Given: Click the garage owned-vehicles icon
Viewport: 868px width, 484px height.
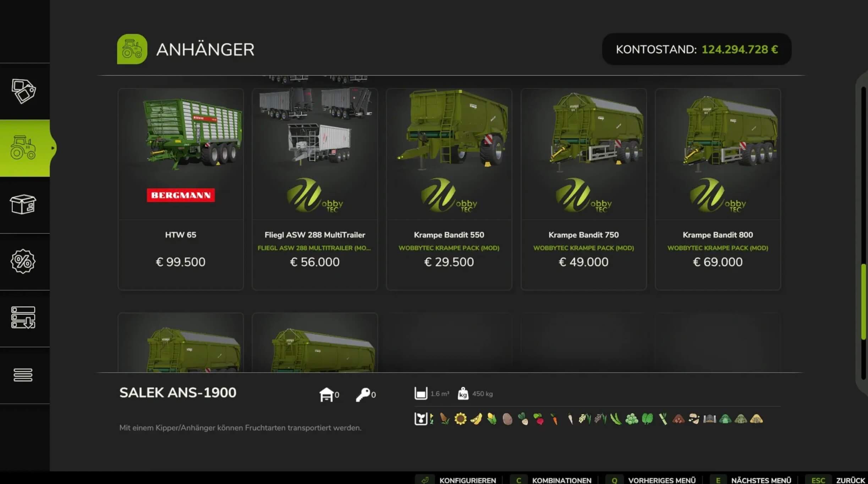Looking at the screenshot, I should (x=326, y=394).
